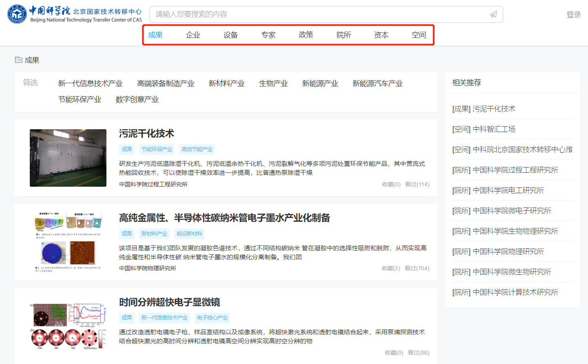Screen dimensions: 588x364
Task: Click the 节能环保产业 tag on 污泥干化技术
Action: pyautogui.click(x=157, y=149)
